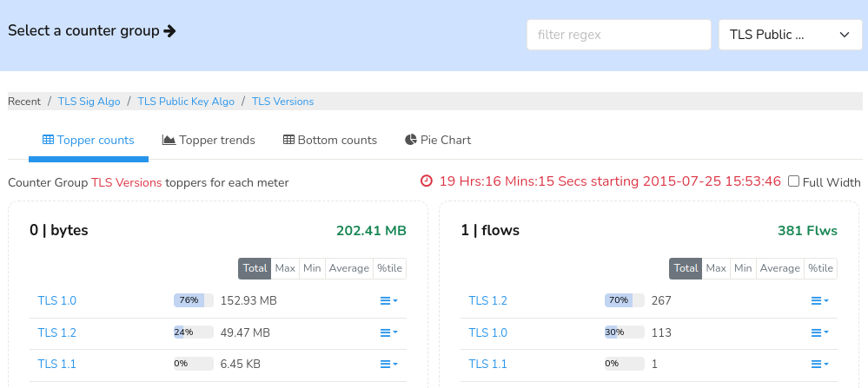Select Max button in flows panel
868x388 pixels.
(x=716, y=268)
